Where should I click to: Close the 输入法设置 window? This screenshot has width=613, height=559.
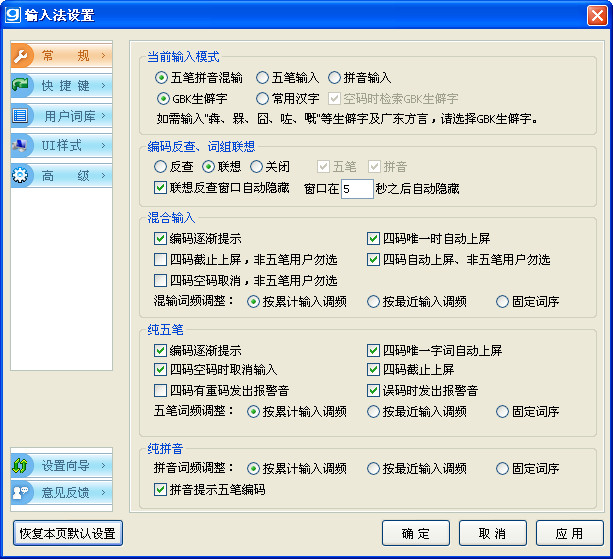[597, 16]
